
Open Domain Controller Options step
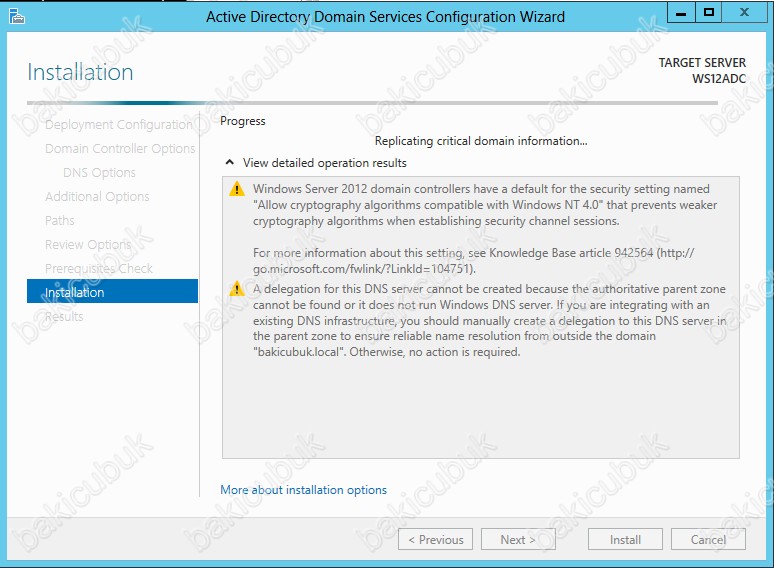120,149
